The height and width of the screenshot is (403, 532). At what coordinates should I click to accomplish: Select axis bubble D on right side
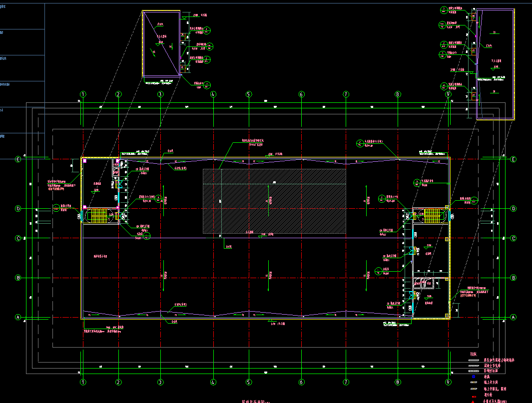coord(513,209)
